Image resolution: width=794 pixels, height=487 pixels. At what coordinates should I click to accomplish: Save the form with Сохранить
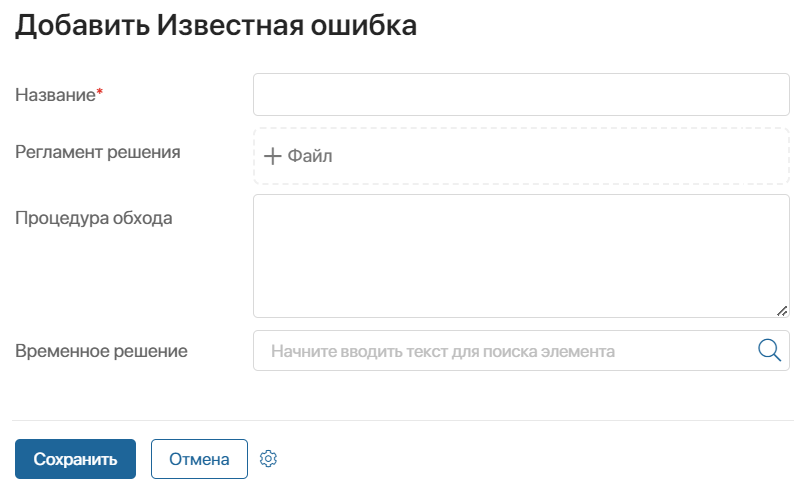coord(75,459)
